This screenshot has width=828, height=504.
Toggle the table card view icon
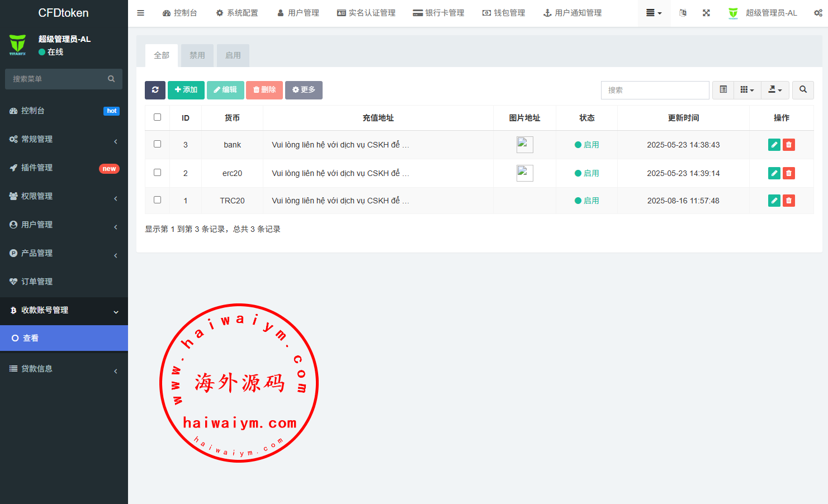point(723,90)
